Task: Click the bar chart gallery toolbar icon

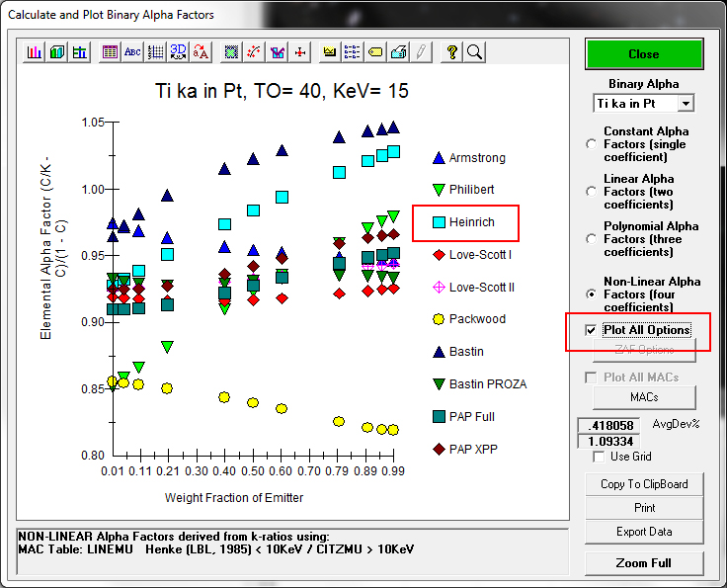Action: (x=35, y=52)
